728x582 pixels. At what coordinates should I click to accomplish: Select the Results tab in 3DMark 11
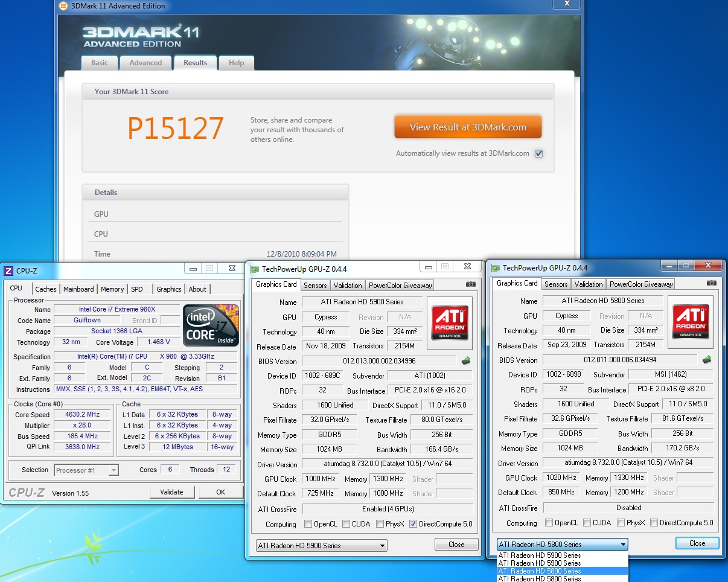click(x=195, y=63)
